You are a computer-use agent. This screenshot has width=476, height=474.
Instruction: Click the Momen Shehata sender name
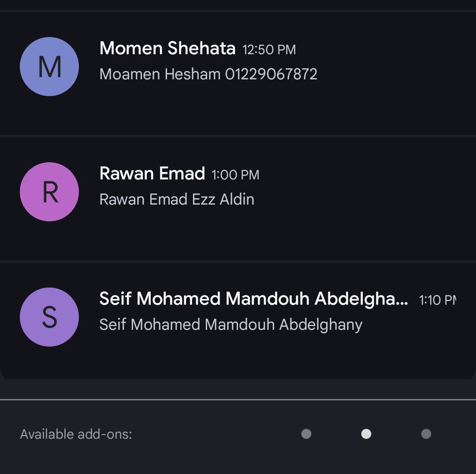pyautogui.click(x=167, y=49)
